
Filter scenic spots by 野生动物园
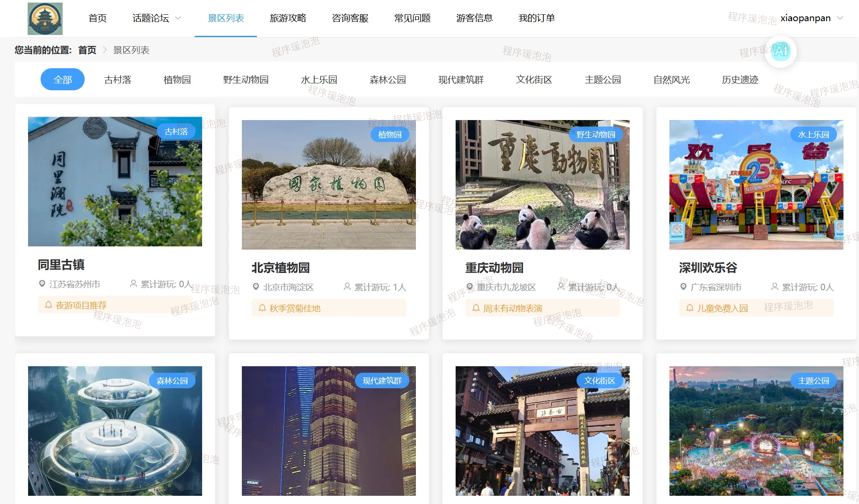coord(246,79)
